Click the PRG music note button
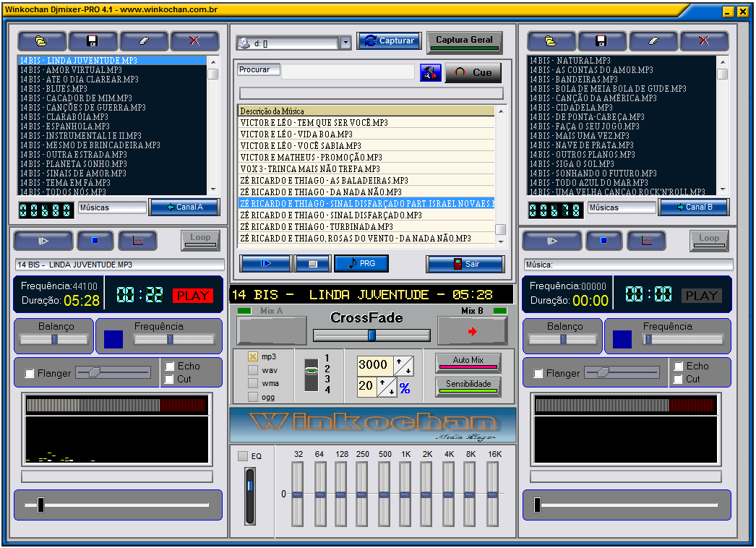Image resolution: width=756 pixels, height=548 pixels. (x=361, y=263)
